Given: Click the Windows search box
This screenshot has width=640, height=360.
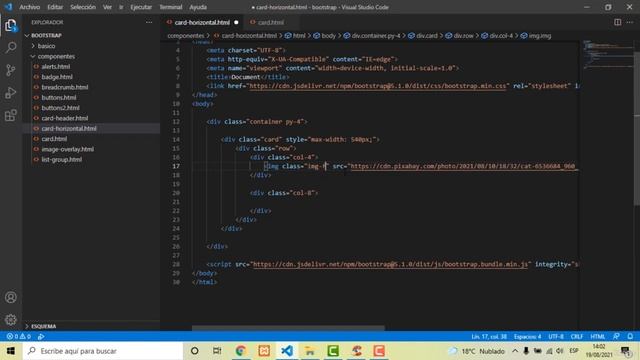Looking at the screenshot, I should pyautogui.click(x=103, y=351).
